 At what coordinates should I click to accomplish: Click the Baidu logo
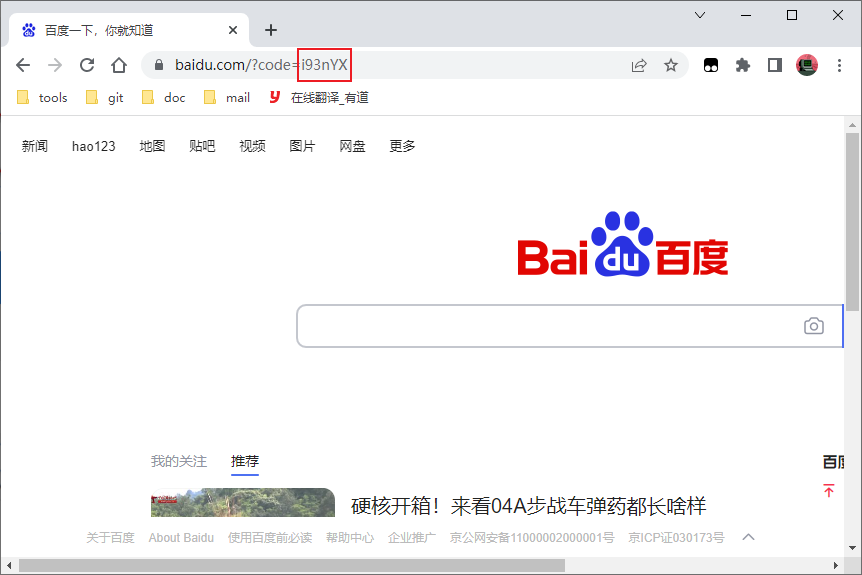click(x=623, y=244)
